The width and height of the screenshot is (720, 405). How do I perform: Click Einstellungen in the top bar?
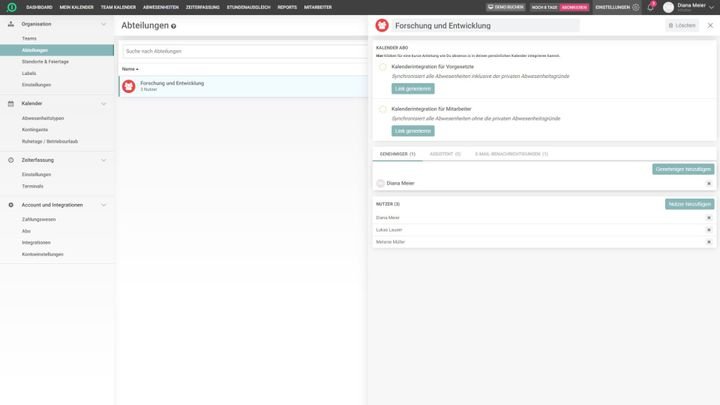pyautogui.click(x=613, y=7)
